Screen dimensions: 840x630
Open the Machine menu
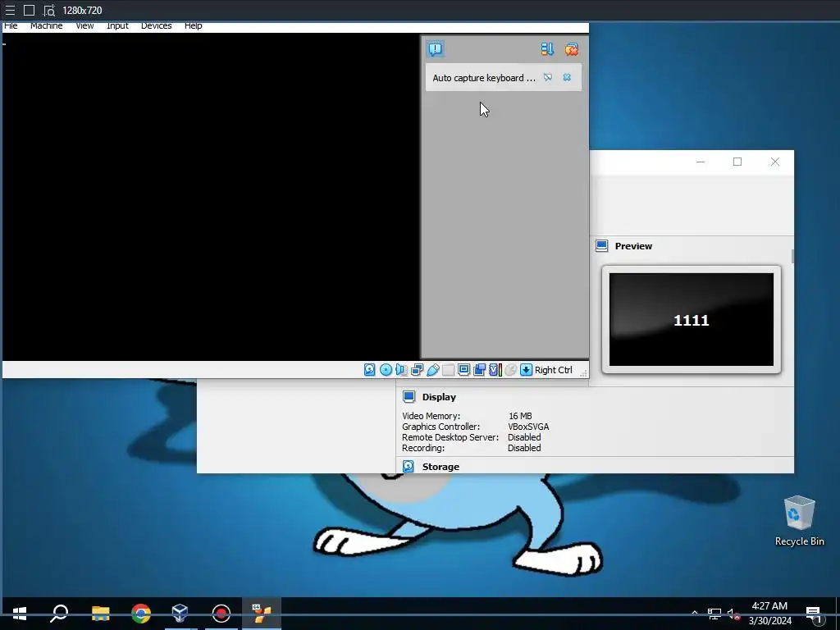(x=46, y=25)
